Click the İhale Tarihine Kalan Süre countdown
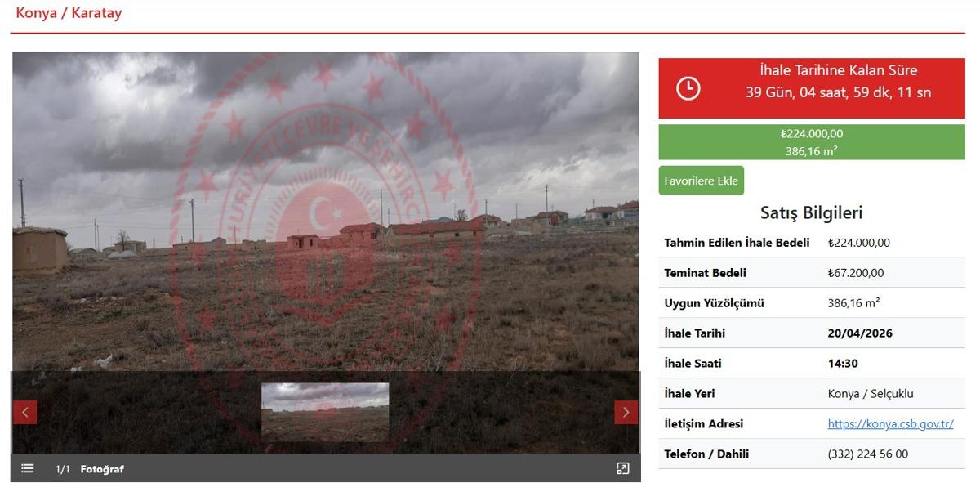The image size is (980, 483). (x=838, y=82)
